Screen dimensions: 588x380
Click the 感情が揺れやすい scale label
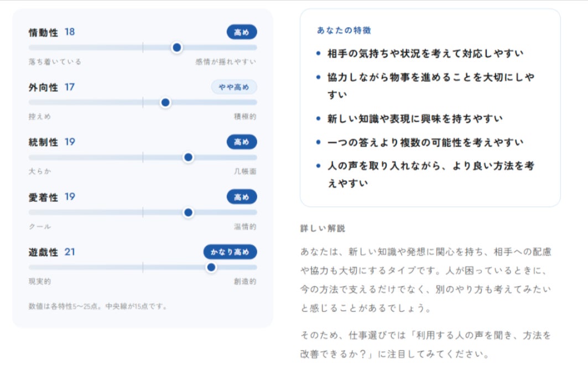click(226, 61)
